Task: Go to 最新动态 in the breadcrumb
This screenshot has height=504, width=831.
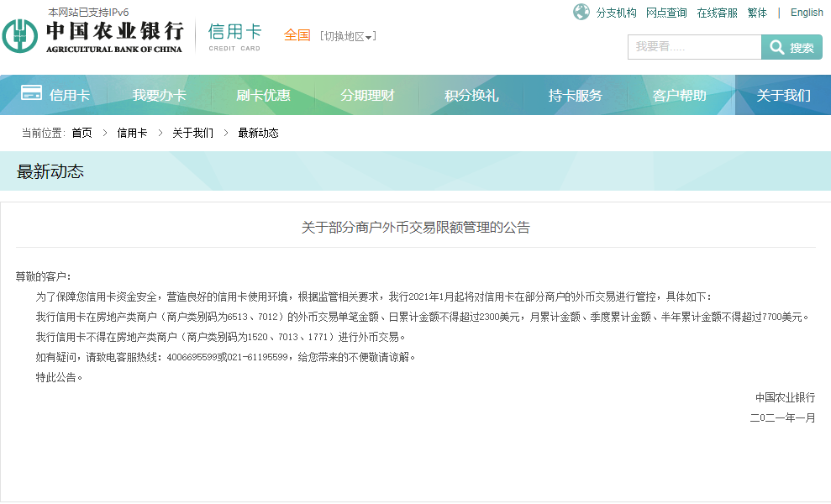Action: [x=259, y=133]
